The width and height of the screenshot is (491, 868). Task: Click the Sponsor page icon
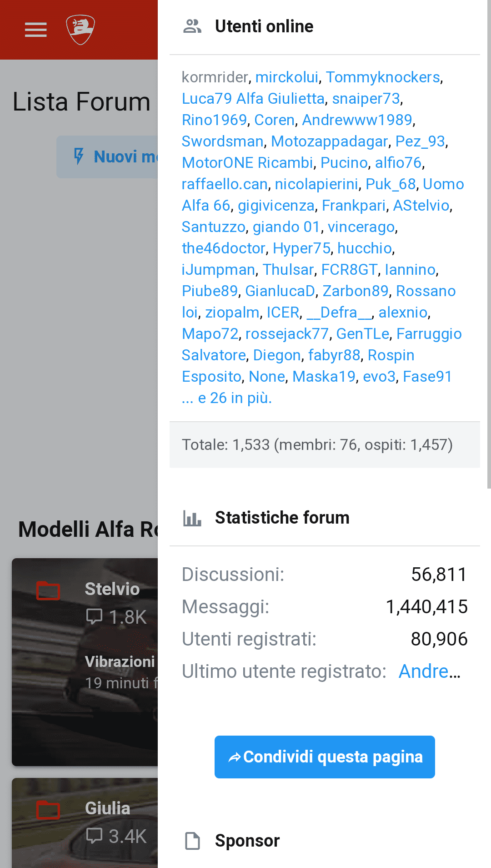pos(192,841)
